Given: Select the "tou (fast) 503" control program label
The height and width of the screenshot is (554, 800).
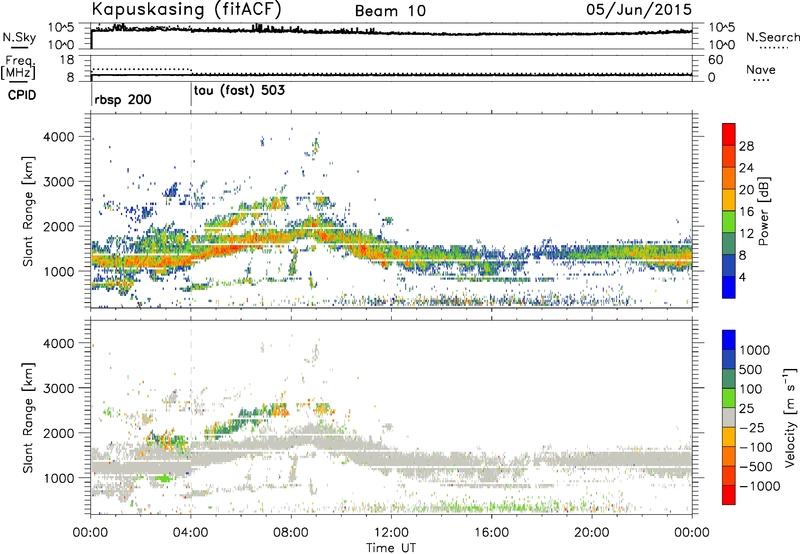Looking at the screenshot, I should coord(239,91).
